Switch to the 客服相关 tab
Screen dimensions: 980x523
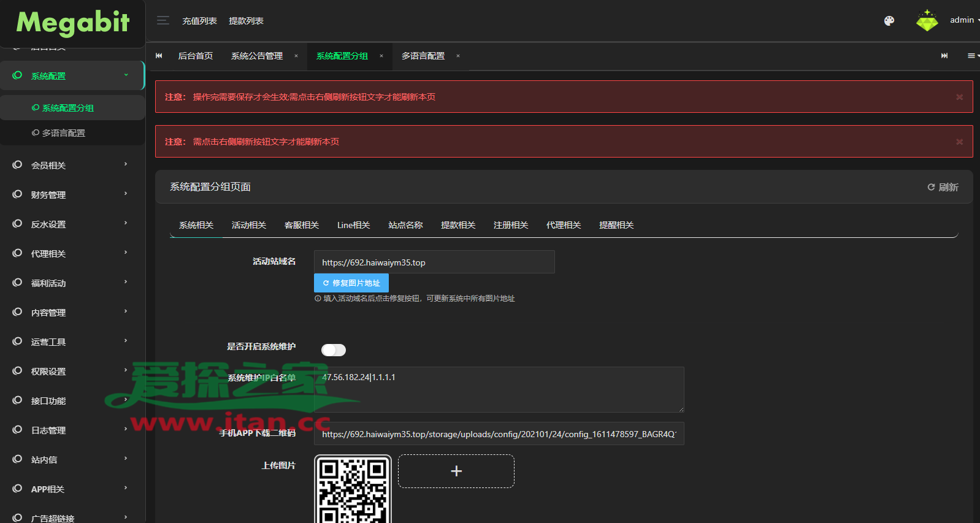[x=301, y=225]
